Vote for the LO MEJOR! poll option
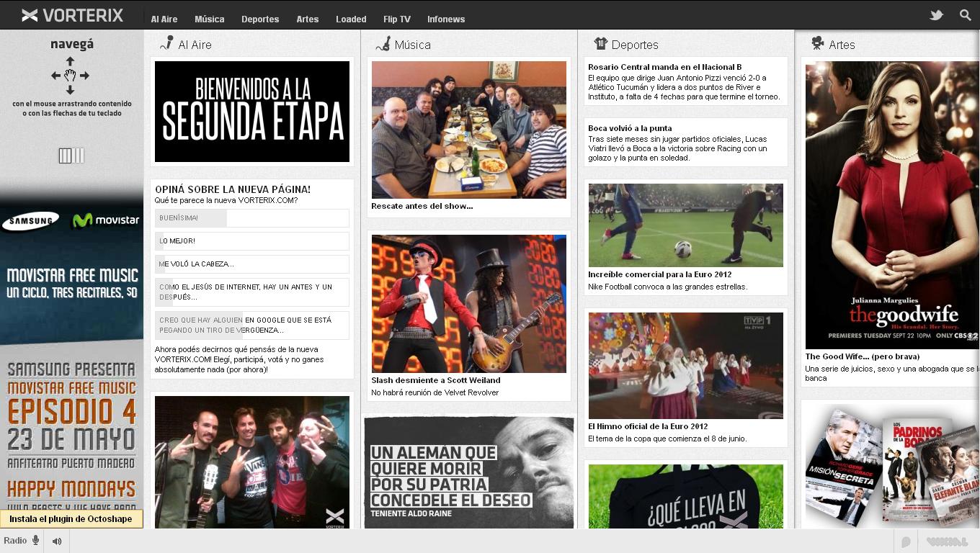 (251, 241)
